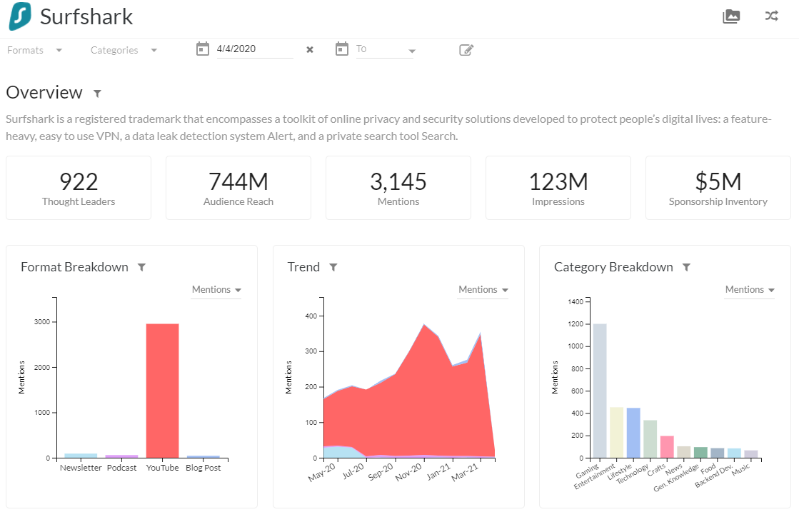
Task: Clear the 4/4/2020 start date
Action: [310, 49]
